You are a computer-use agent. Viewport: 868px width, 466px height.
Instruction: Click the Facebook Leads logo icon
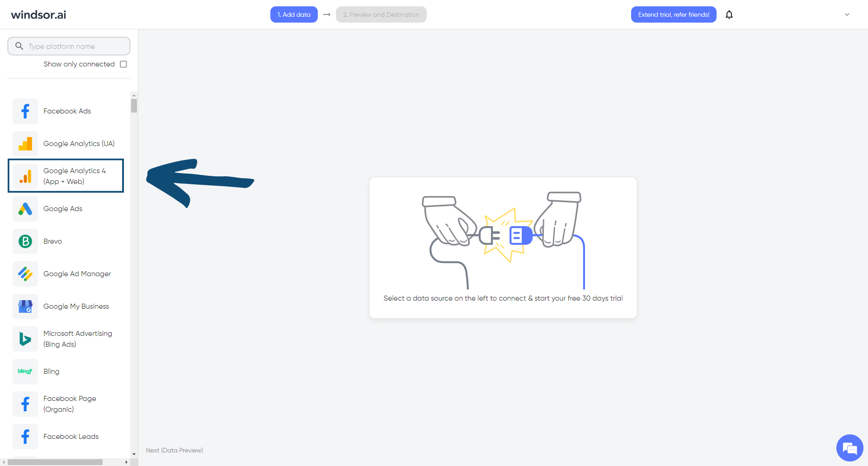(25, 437)
